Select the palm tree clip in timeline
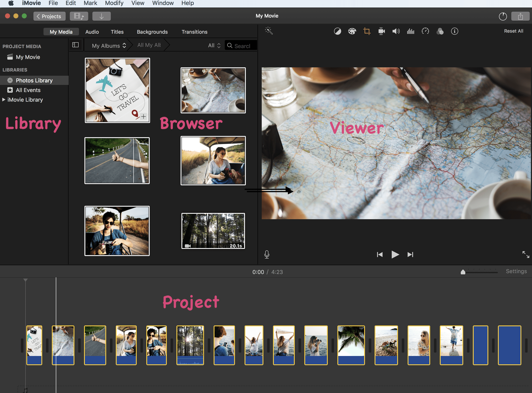Viewport: 532px width, 393px height. (351, 345)
